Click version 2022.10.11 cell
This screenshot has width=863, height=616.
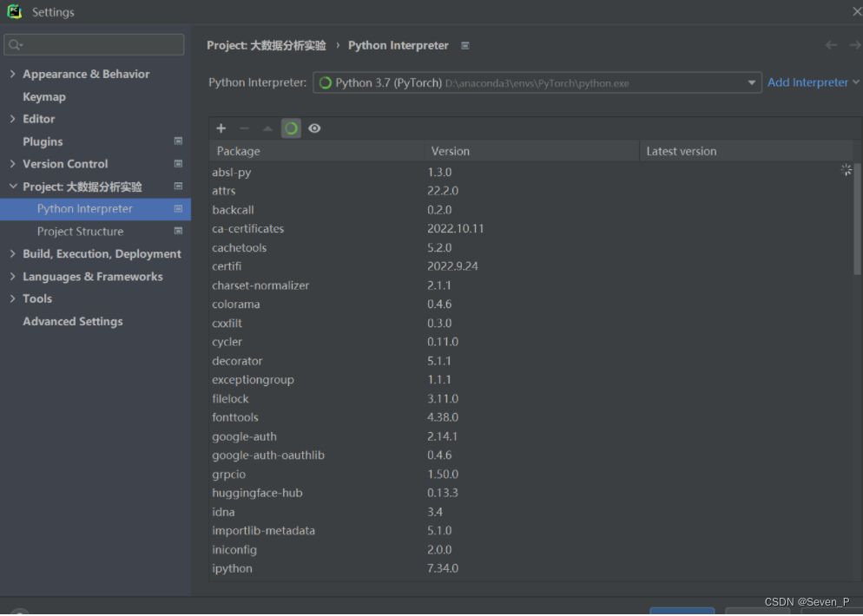click(456, 229)
